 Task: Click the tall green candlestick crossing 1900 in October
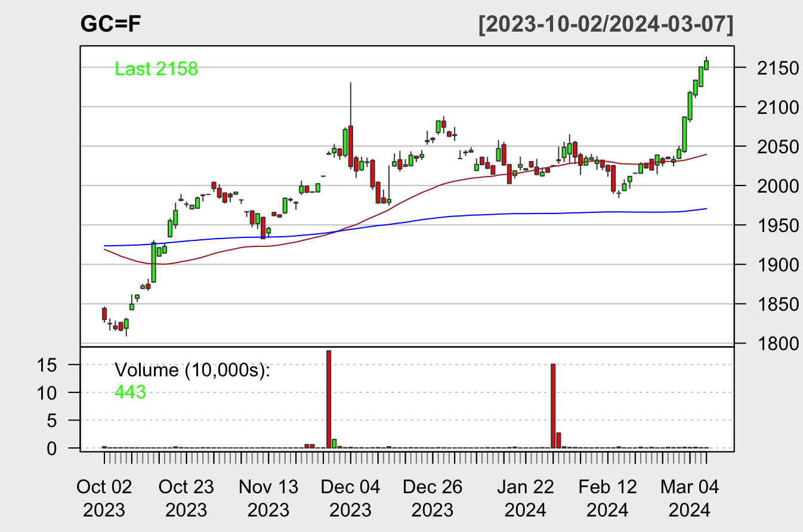153,262
